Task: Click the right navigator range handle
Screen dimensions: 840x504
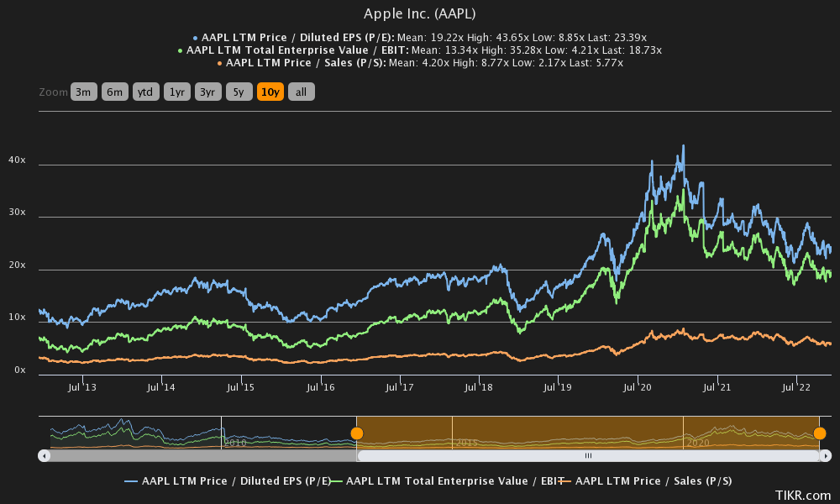Action: (820, 433)
